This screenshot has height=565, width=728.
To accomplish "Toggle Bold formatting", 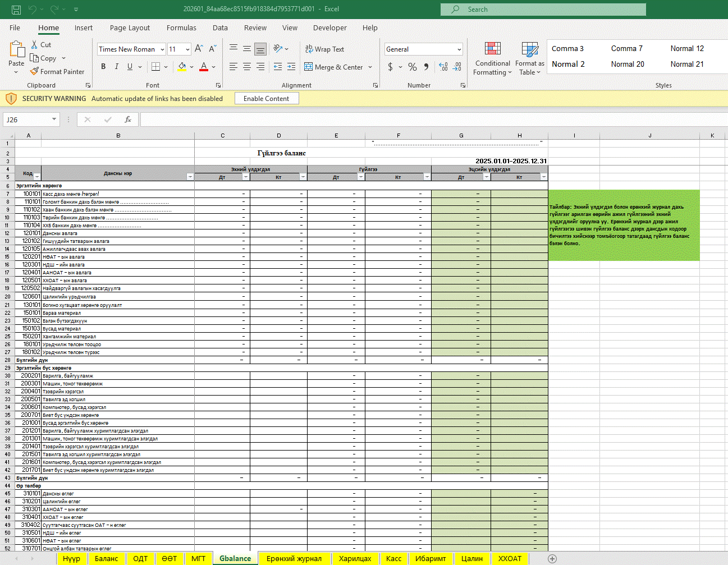I will click(x=103, y=67).
